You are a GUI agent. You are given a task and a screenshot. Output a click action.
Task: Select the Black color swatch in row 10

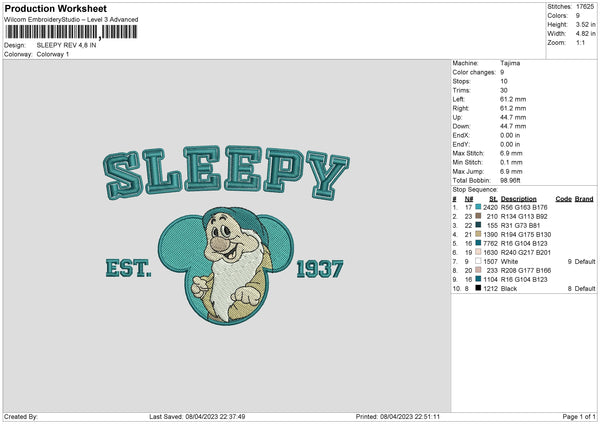tap(478, 288)
